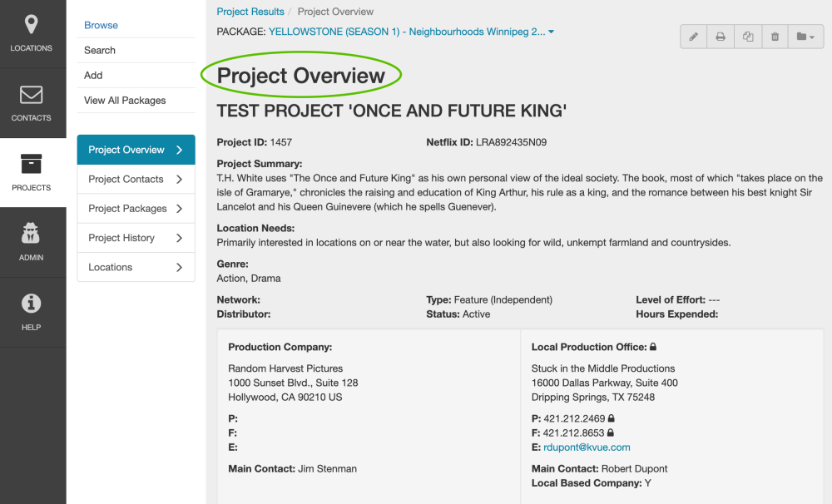
Task: Click the lock icon next to phone 421.212.2469
Action: point(612,418)
